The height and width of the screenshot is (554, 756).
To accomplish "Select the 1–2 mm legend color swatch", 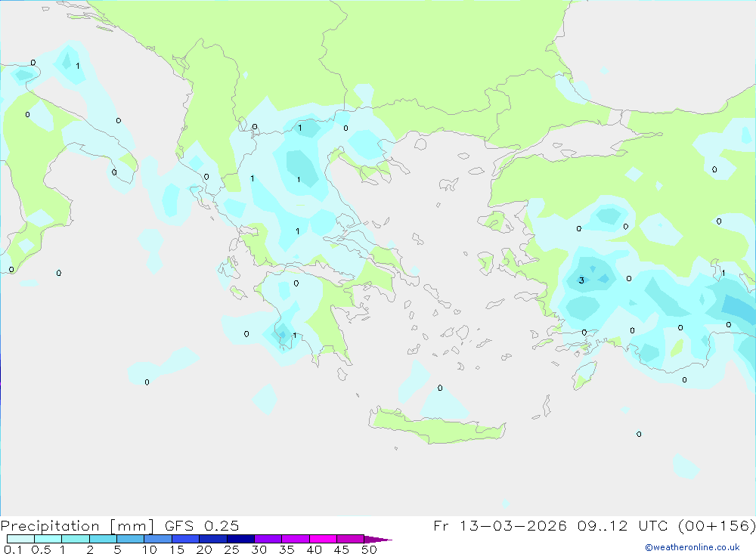I will click(75, 539).
